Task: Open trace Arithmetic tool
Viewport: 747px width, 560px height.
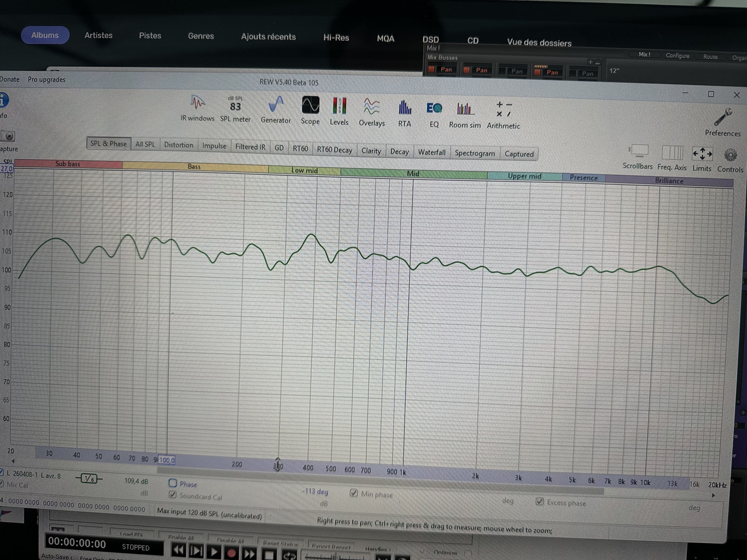Action: [503, 116]
